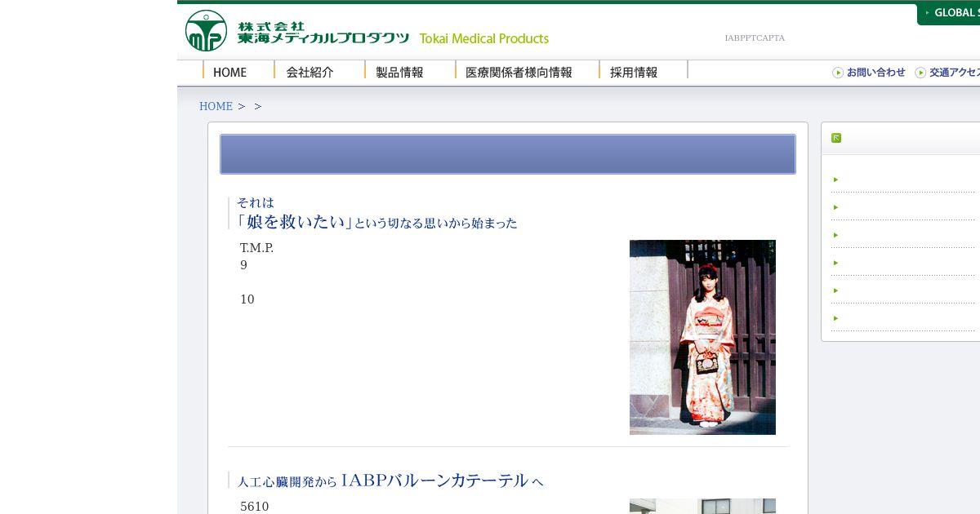Open the 採用情報 navigation tab
This screenshot has height=514, width=980.
pyautogui.click(x=634, y=72)
